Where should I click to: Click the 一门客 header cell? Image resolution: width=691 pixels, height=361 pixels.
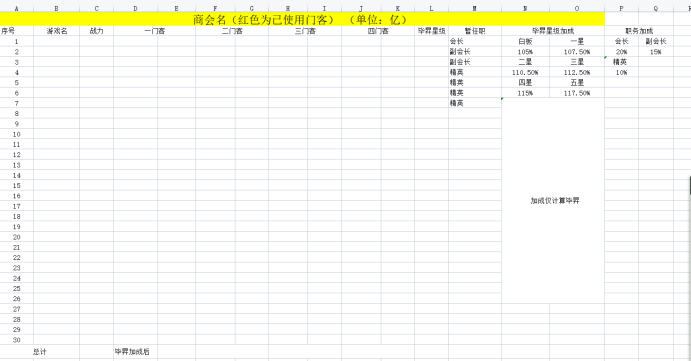(x=155, y=31)
